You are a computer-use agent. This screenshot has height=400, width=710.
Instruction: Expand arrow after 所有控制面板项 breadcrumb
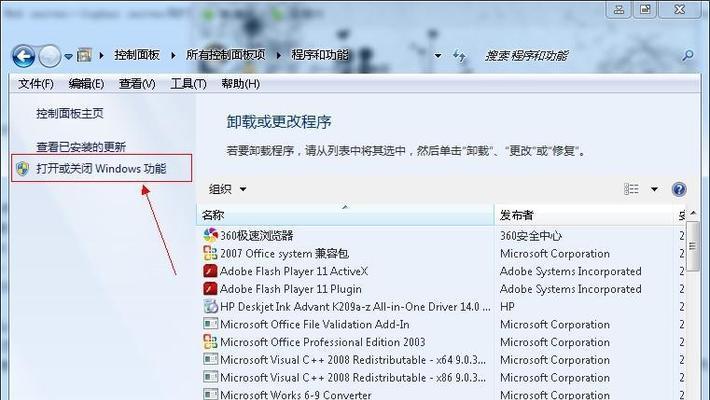278,56
